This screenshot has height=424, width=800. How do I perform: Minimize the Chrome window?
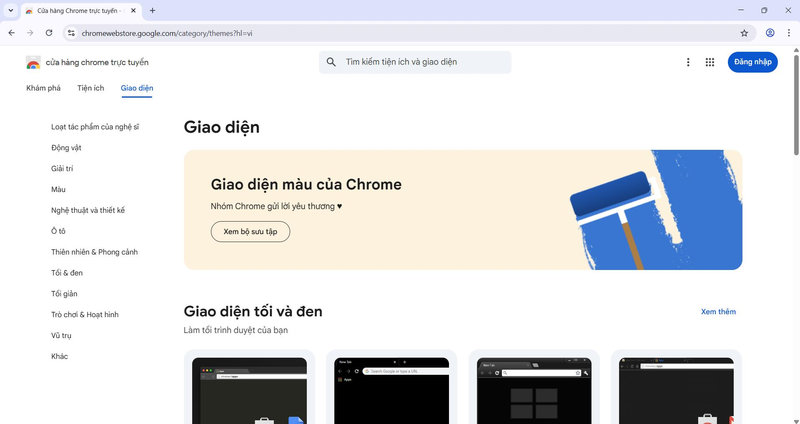(741, 10)
